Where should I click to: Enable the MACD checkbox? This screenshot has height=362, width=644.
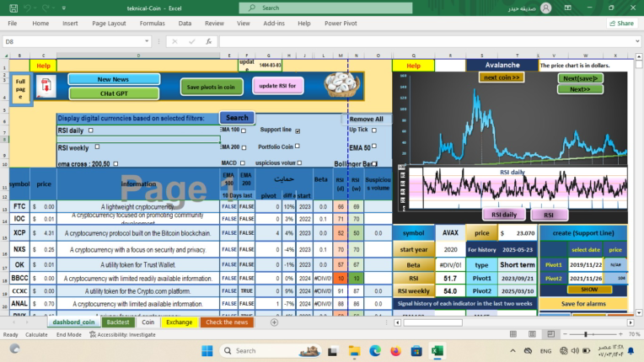[242, 163]
